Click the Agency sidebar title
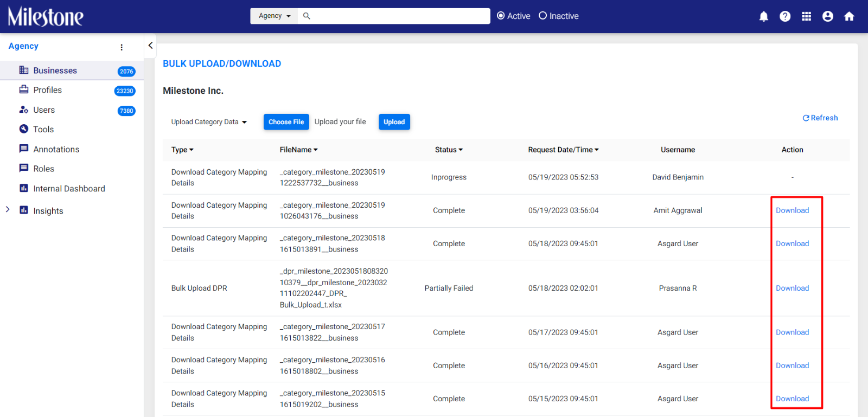 pyautogui.click(x=23, y=46)
